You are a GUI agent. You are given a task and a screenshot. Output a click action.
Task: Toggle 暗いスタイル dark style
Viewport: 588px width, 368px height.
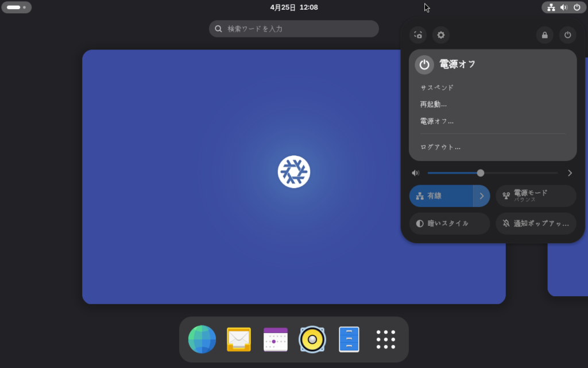(x=449, y=224)
